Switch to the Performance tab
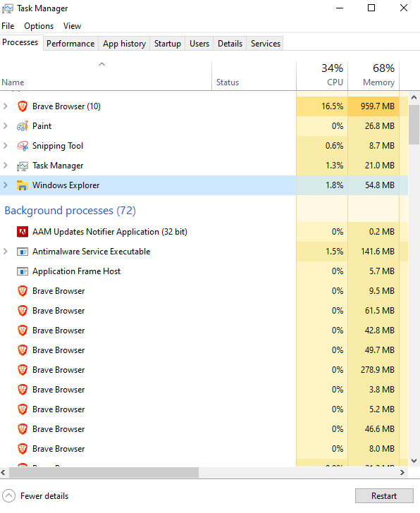Screen dimensions: 420x513 (70, 44)
